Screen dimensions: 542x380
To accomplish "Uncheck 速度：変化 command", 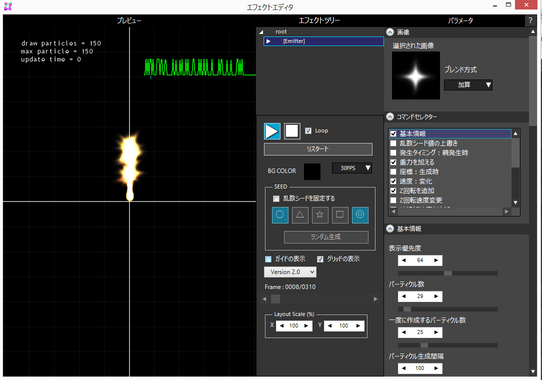I will [x=393, y=181].
